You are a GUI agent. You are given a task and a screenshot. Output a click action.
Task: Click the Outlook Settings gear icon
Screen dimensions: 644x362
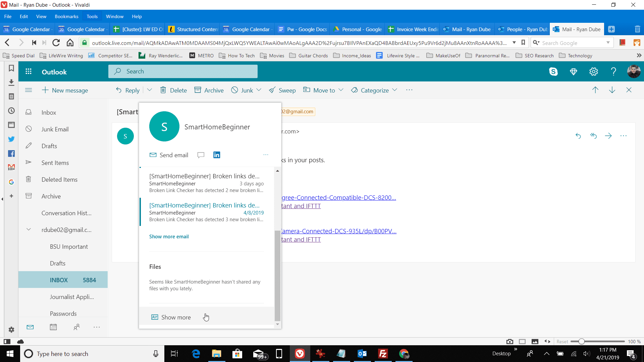pyautogui.click(x=594, y=71)
